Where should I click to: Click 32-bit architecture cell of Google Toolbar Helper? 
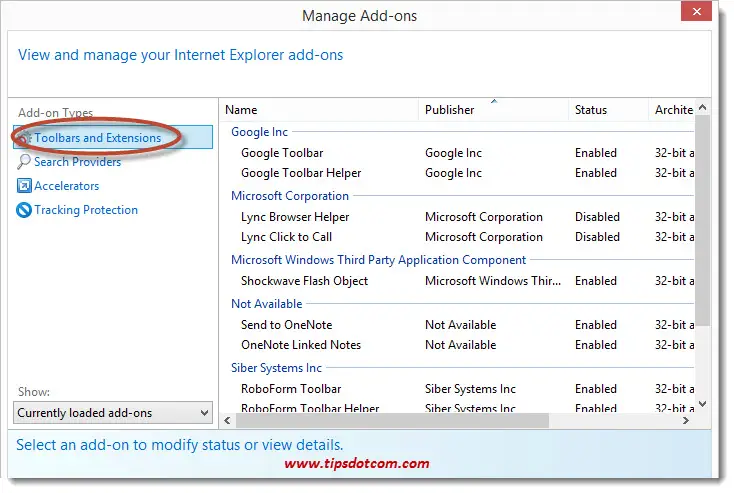click(x=674, y=173)
